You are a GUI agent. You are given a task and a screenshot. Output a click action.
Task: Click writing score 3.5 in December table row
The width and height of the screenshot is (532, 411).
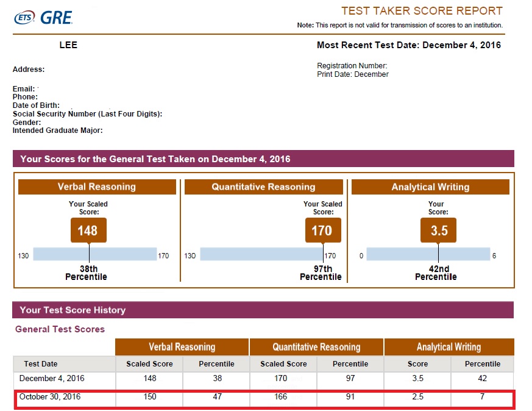tap(417, 379)
